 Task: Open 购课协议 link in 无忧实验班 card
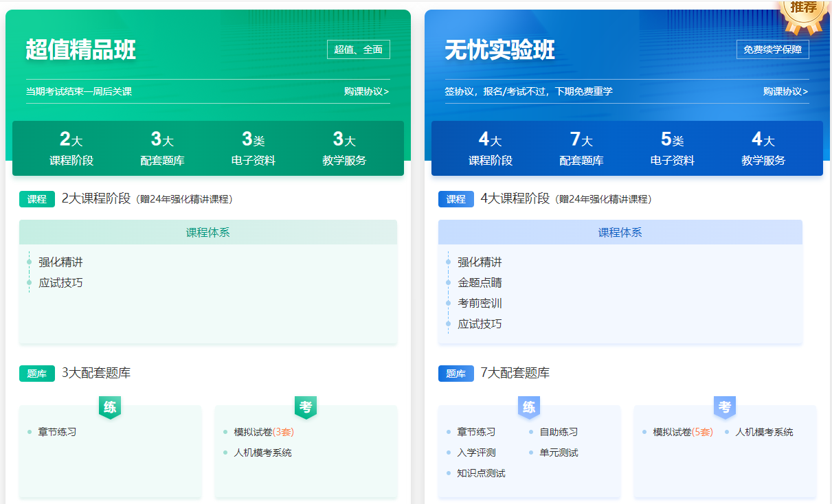[786, 91]
